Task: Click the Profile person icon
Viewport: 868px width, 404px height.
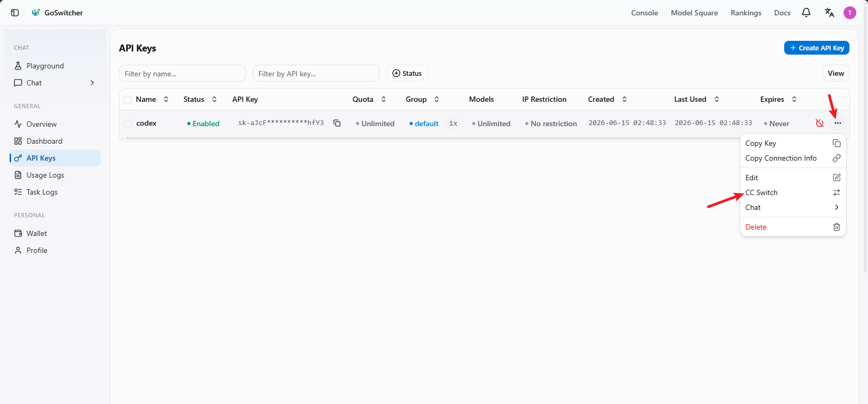Action: [18, 250]
